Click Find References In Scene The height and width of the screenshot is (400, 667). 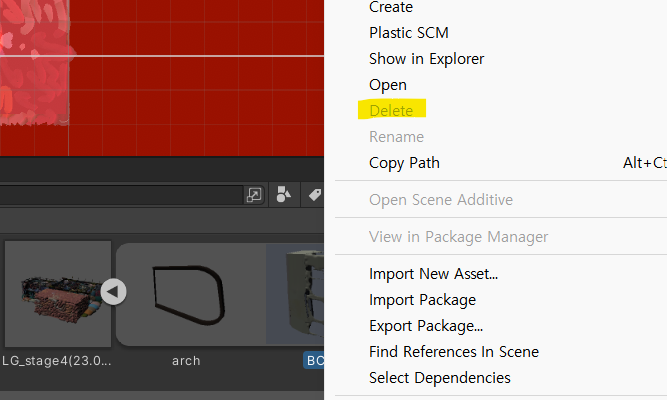453,352
